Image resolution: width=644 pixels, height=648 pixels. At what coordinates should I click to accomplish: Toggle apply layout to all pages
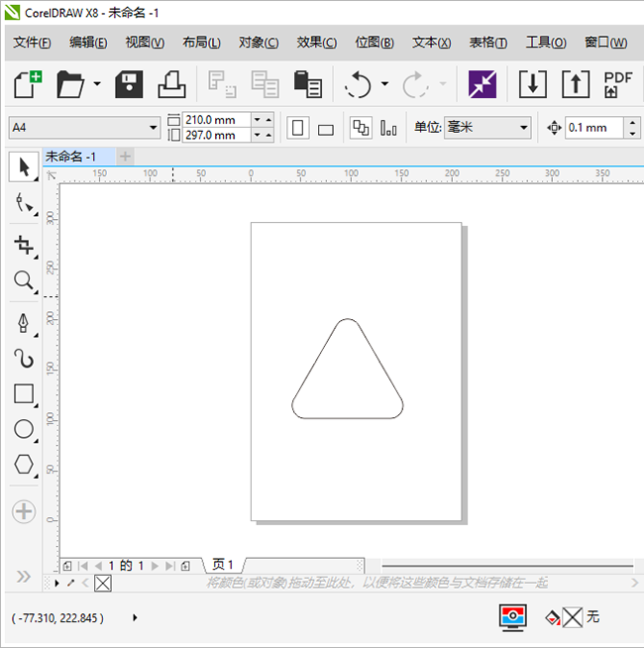point(362,128)
